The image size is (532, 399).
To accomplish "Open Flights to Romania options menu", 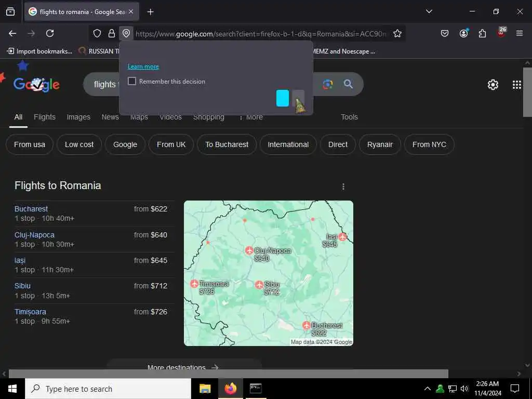I will click(x=343, y=187).
